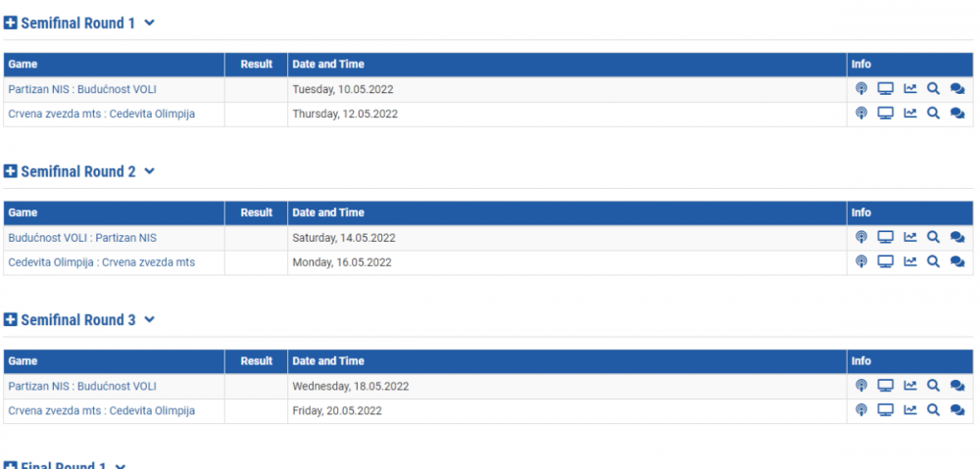
Task: Collapse Semifinal Round 1 using its chevron
Action: click(150, 23)
